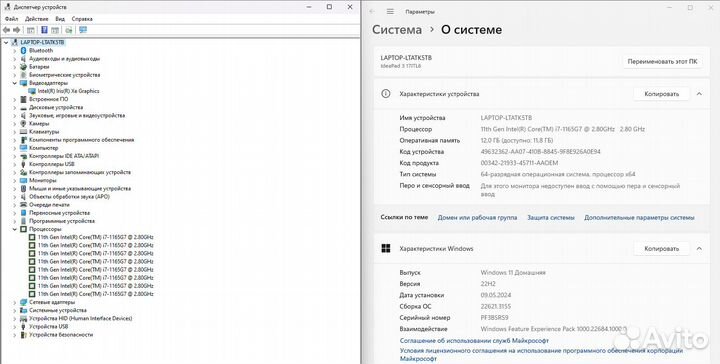Copy device specifications with Копировать button
The image size is (720, 364).
pos(661,94)
